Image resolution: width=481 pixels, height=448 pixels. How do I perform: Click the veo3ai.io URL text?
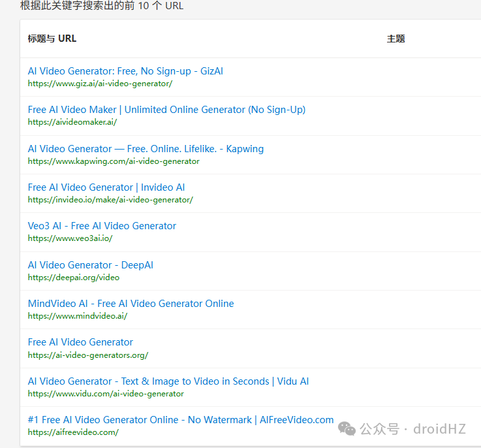coord(70,238)
